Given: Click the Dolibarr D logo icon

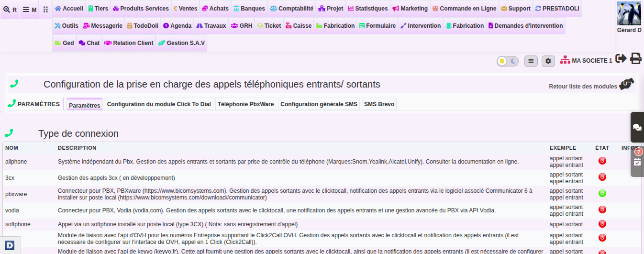Looking at the screenshot, I should pos(10,245).
